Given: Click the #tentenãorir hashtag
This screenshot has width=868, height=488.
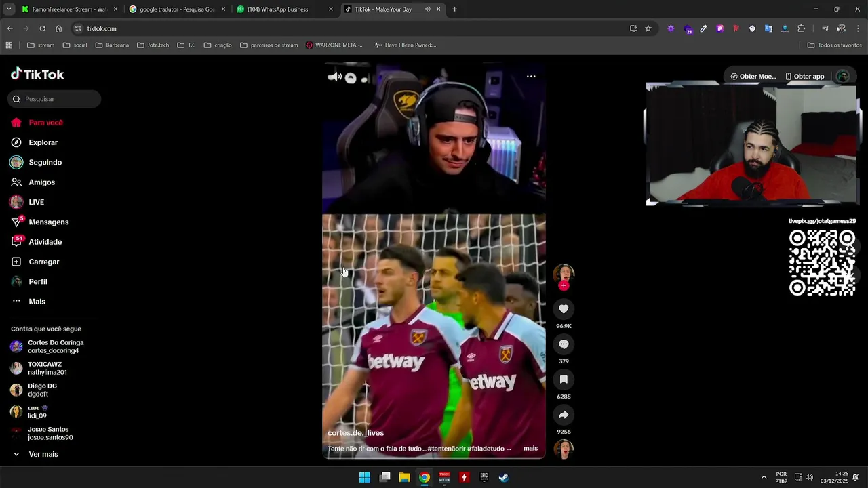Looking at the screenshot, I should pos(447,449).
